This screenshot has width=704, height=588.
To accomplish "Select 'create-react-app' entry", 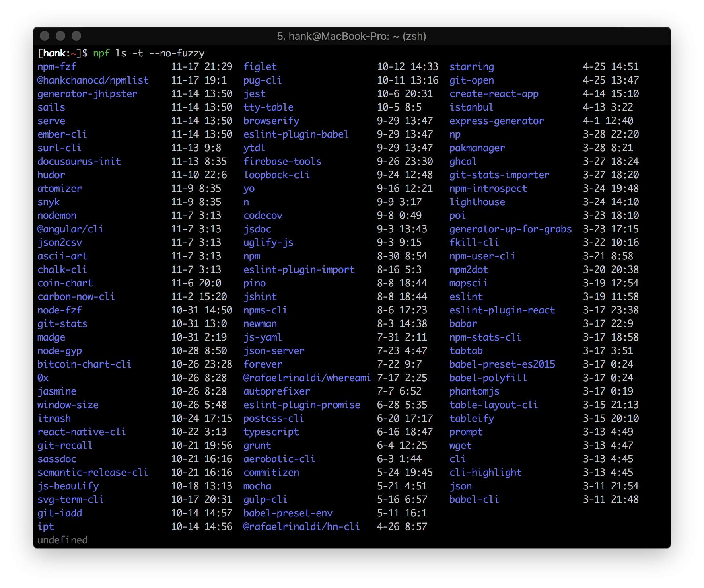I will [494, 94].
